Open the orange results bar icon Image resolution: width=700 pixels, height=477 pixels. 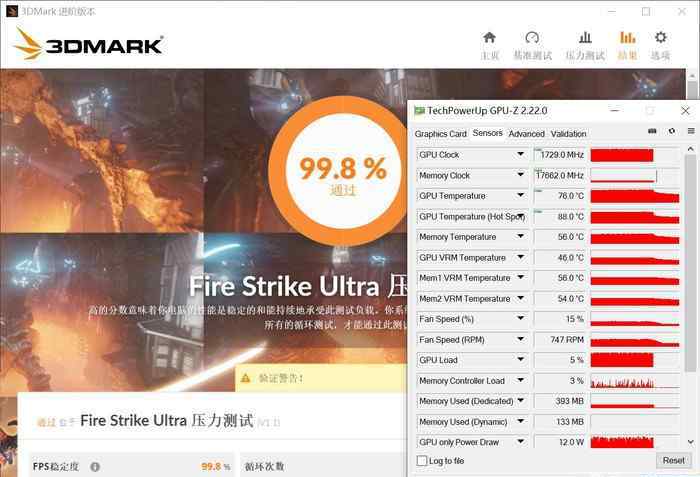pos(627,38)
